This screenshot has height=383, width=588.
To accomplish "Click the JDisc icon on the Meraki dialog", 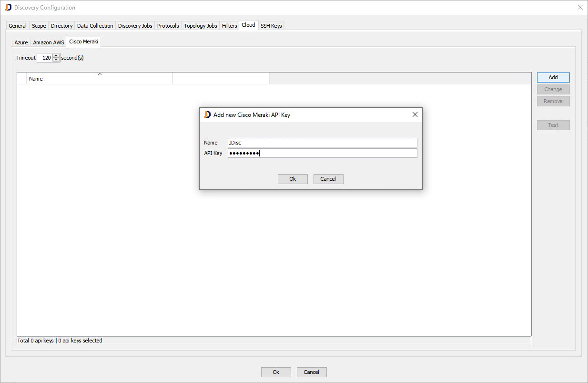I will pos(207,114).
